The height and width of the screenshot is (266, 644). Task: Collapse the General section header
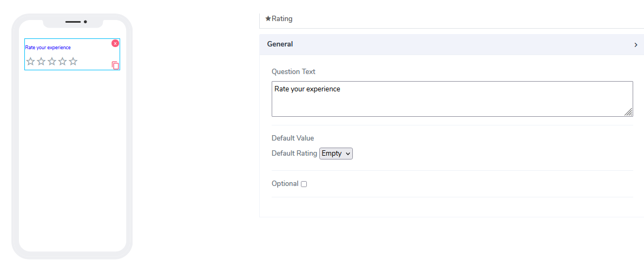pos(280,44)
